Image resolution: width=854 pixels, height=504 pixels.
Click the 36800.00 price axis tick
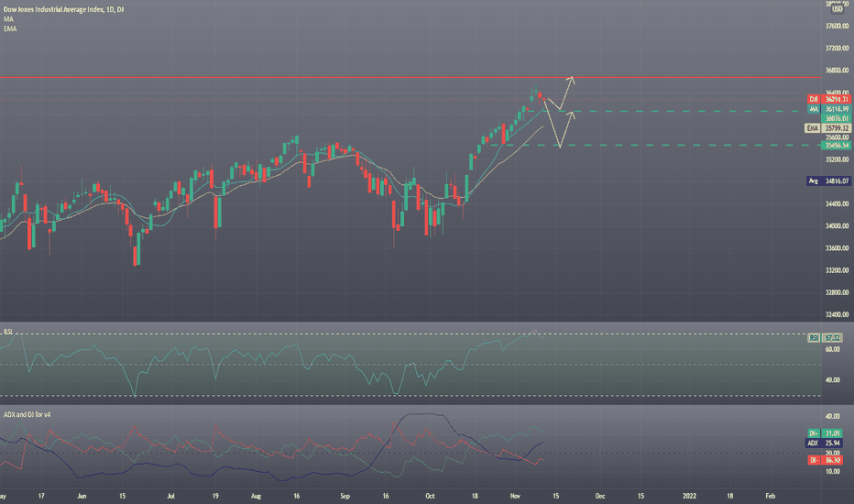[838, 71]
